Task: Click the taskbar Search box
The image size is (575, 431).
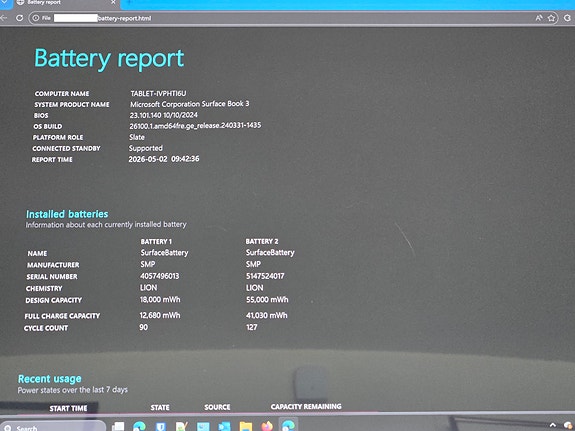Action: [52, 427]
